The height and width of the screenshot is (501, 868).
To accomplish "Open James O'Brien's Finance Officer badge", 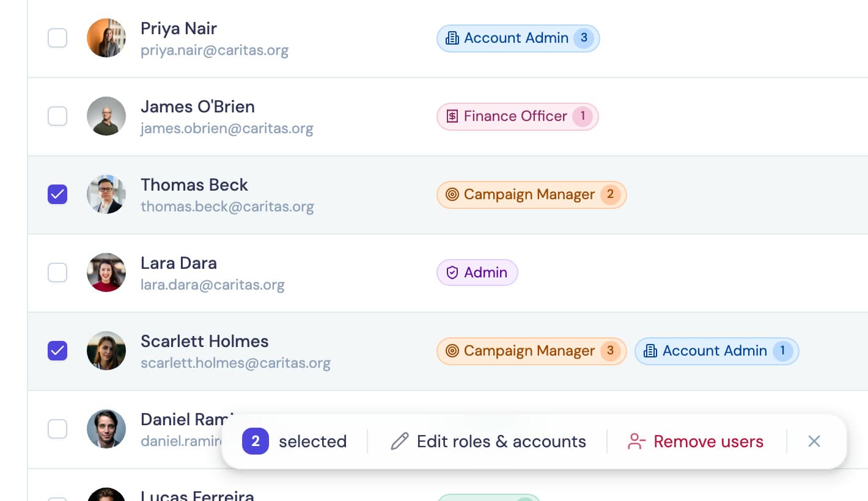I will (518, 116).
